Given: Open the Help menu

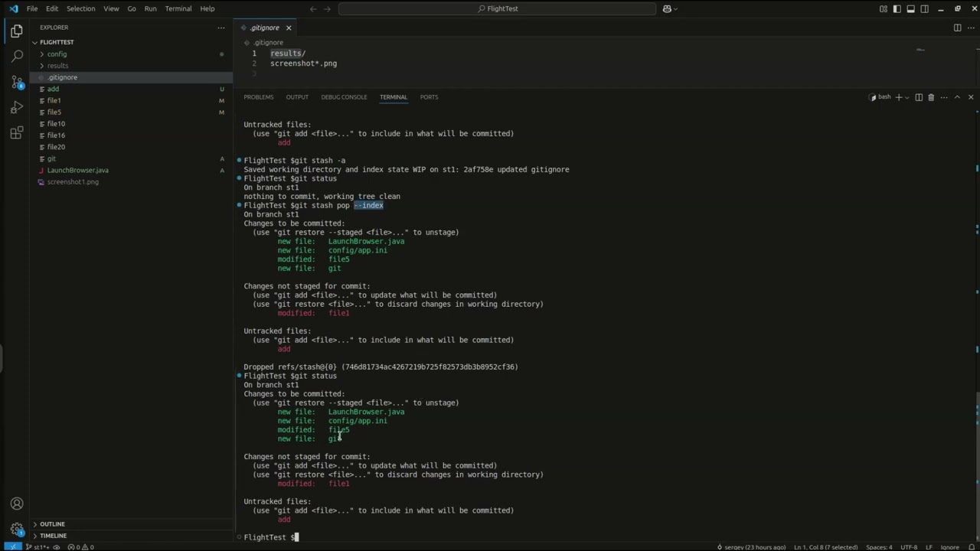Looking at the screenshot, I should [x=207, y=8].
